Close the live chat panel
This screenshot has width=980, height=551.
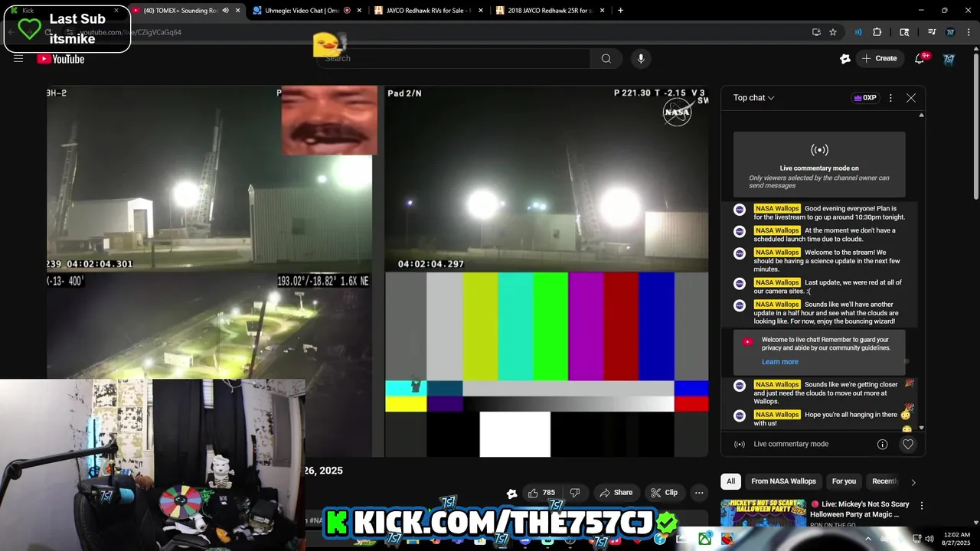click(x=911, y=98)
